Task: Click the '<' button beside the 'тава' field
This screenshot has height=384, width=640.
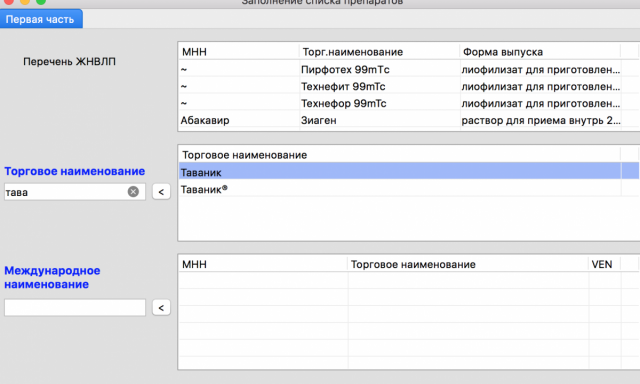Action: click(161, 191)
